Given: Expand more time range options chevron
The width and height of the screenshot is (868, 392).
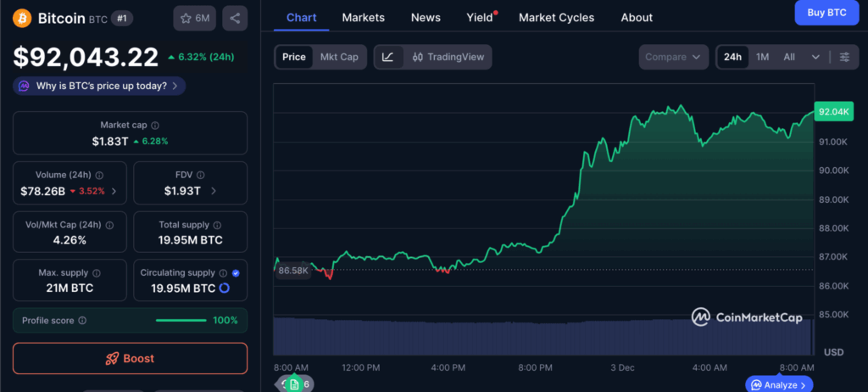Looking at the screenshot, I should tap(815, 57).
